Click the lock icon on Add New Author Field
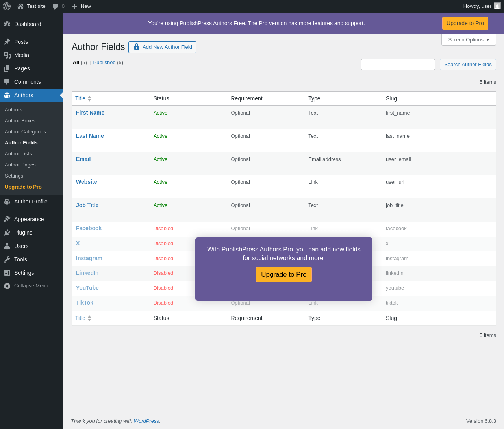The image size is (504, 429). tap(137, 47)
